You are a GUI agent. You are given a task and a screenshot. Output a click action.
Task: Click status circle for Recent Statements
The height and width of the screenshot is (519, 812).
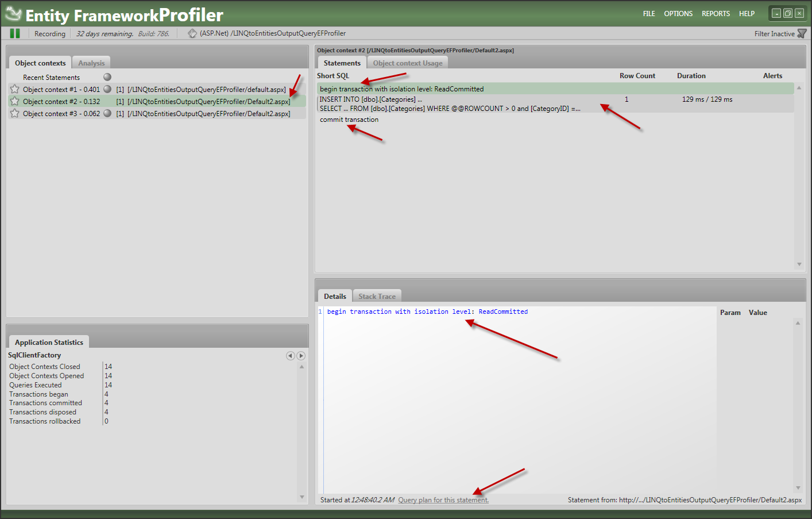pyautogui.click(x=107, y=77)
